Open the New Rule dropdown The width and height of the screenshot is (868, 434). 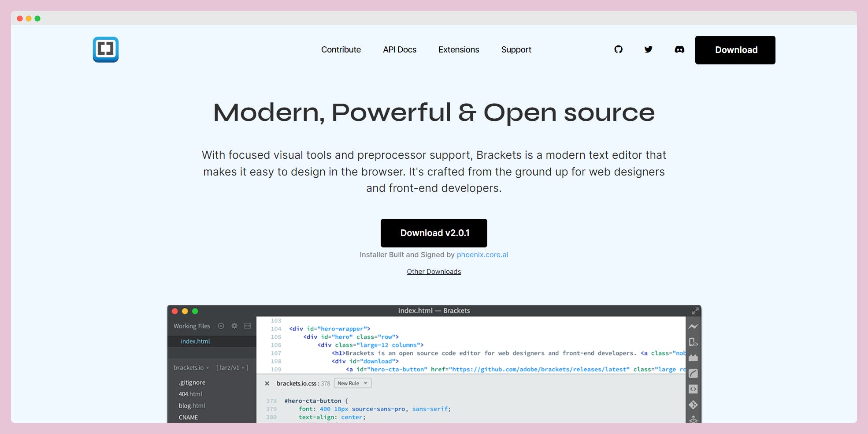[x=352, y=383]
